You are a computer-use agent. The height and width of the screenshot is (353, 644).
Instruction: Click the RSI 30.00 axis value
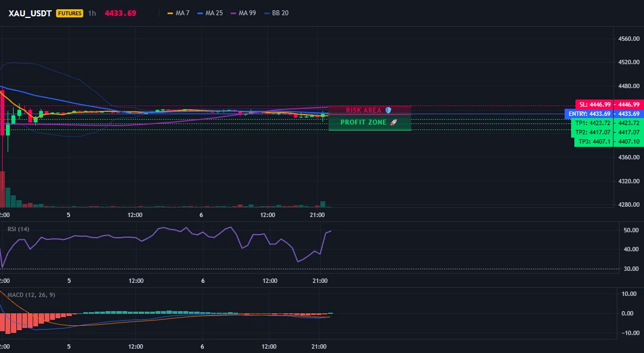pyautogui.click(x=631, y=269)
